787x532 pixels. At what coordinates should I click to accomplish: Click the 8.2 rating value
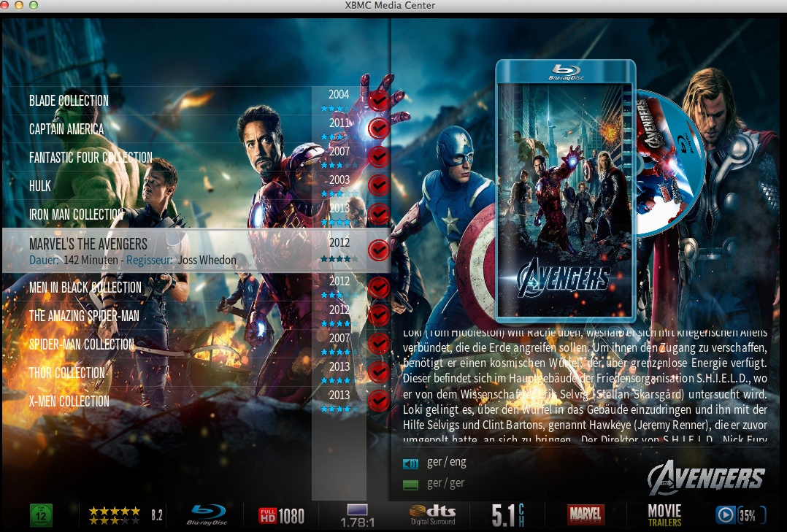(156, 515)
